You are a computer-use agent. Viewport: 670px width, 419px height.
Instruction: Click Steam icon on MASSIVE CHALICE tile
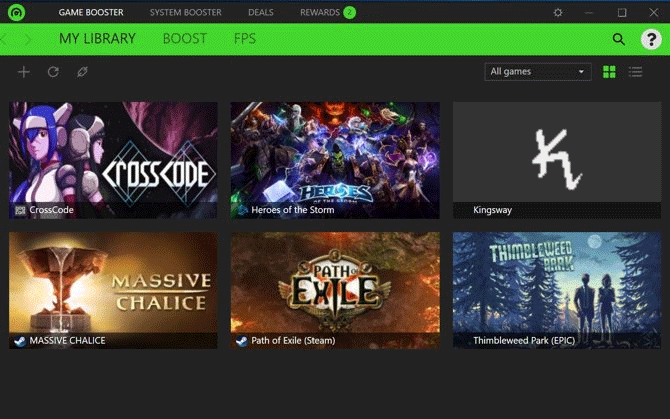(20, 341)
